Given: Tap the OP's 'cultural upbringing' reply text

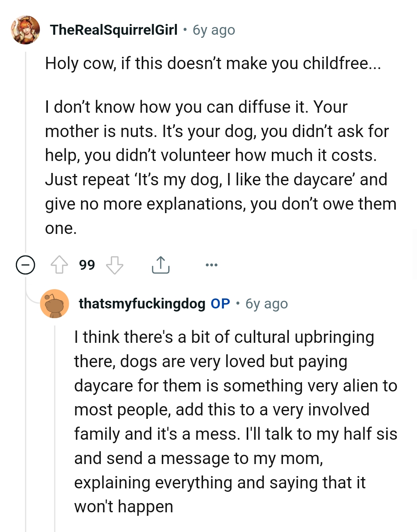Looking at the screenshot, I should tap(236, 422).
